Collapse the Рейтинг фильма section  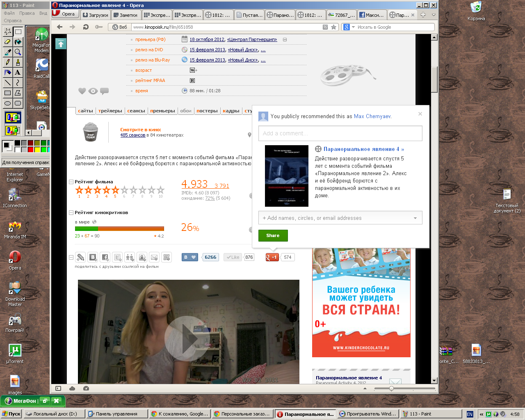click(x=71, y=182)
